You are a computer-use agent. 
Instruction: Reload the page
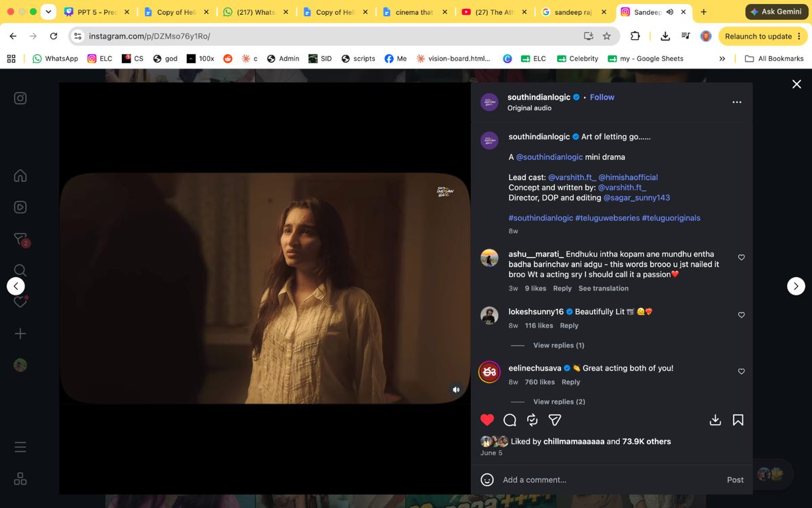pyautogui.click(x=53, y=36)
